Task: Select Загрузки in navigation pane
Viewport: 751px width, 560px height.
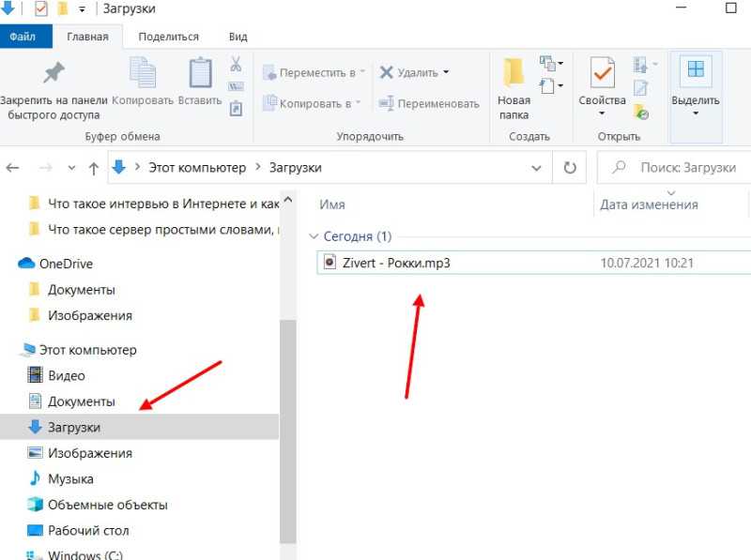Action: pyautogui.click(x=139, y=427)
